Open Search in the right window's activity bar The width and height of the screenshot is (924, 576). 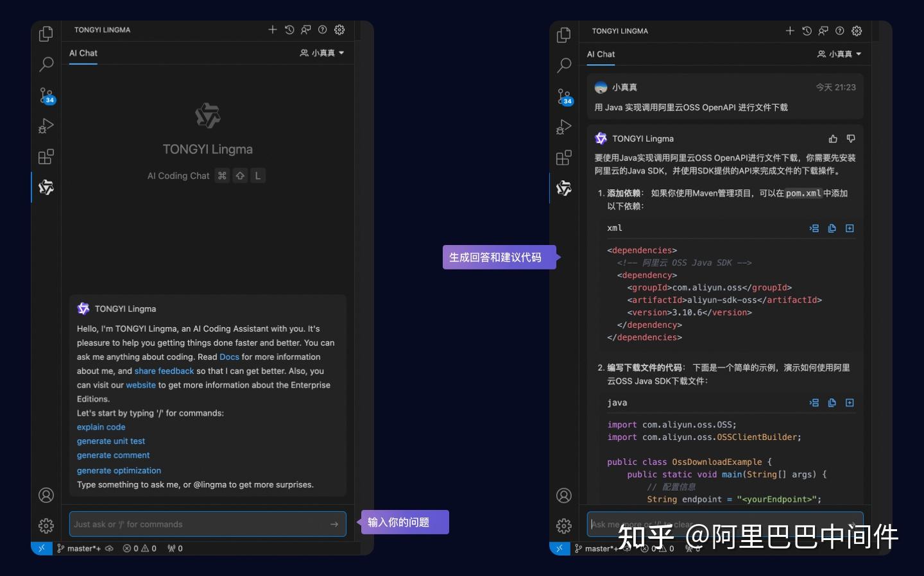(564, 65)
